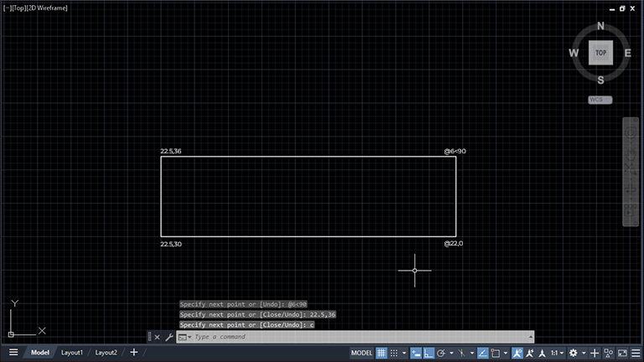The height and width of the screenshot is (362, 644).
Task: Open command line customize wrench icon
Action: point(169,338)
